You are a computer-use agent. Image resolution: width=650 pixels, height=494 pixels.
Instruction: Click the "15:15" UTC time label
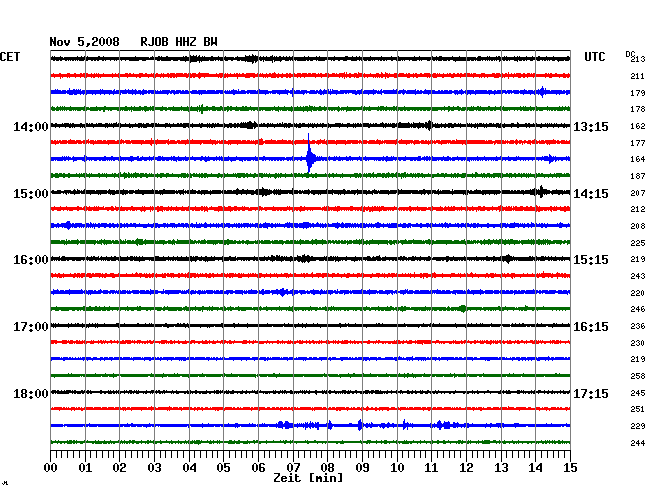[591, 260]
